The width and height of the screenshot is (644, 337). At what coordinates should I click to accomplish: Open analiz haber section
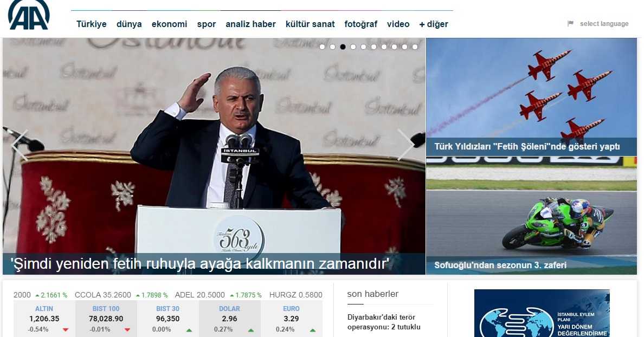250,24
